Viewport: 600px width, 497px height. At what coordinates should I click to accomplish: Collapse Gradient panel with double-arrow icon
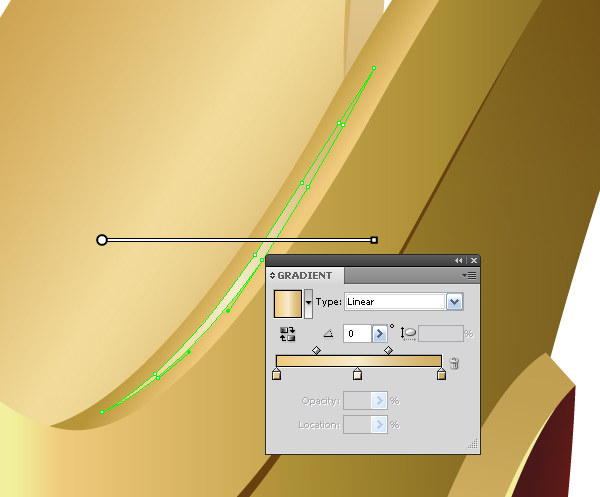(458, 261)
